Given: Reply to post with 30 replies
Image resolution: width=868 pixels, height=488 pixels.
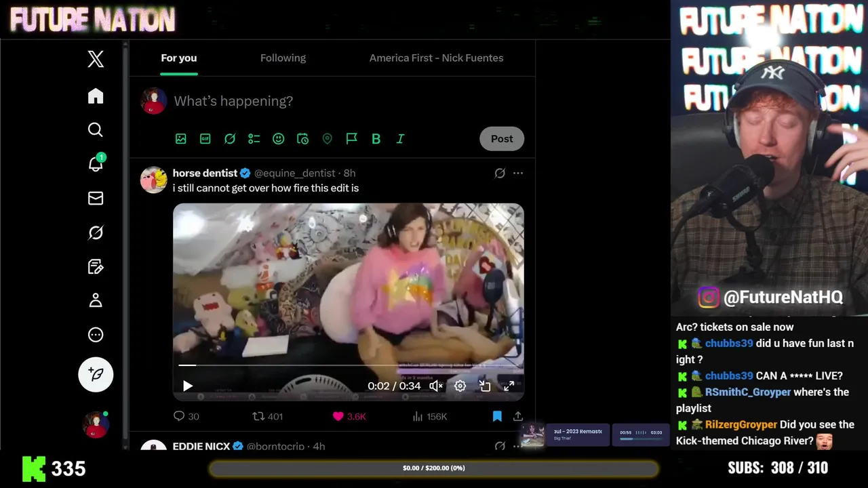Looking at the screenshot, I should pyautogui.click(x=186, y=416).
